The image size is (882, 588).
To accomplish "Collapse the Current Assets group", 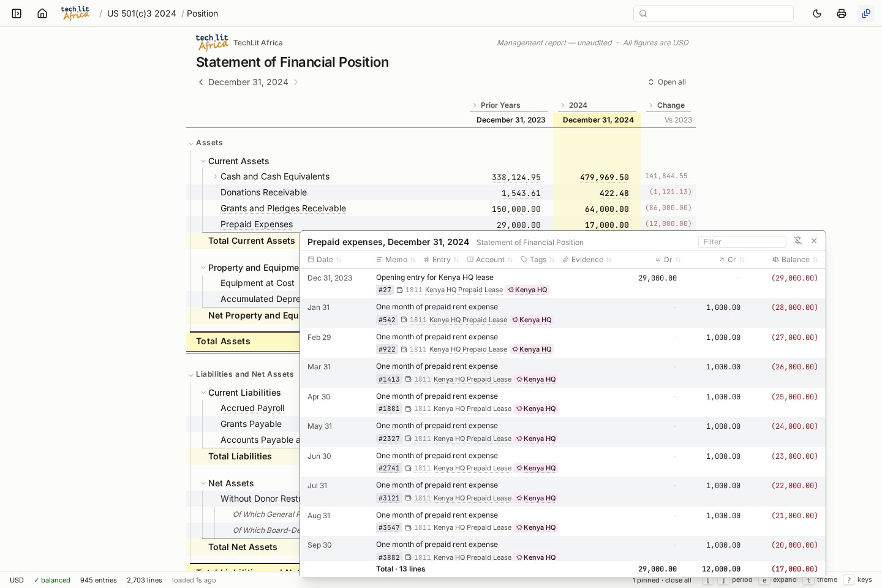I will [x=203, y=161].
